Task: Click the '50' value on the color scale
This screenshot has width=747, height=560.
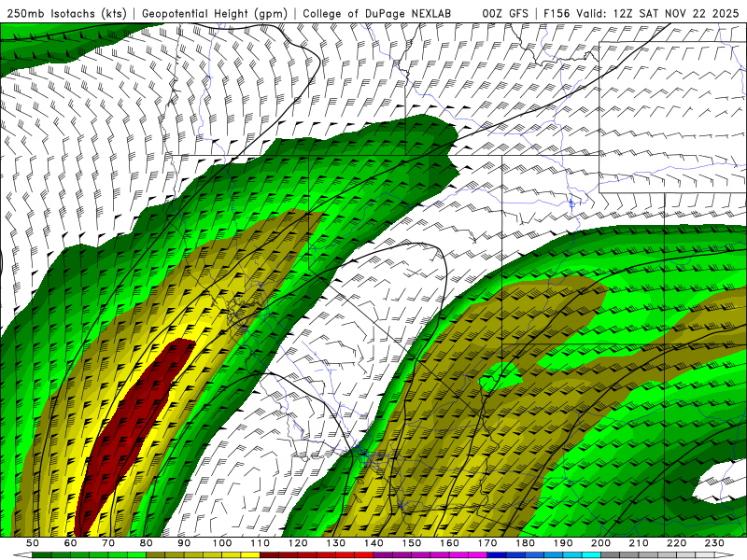Action: click(33, 543)
